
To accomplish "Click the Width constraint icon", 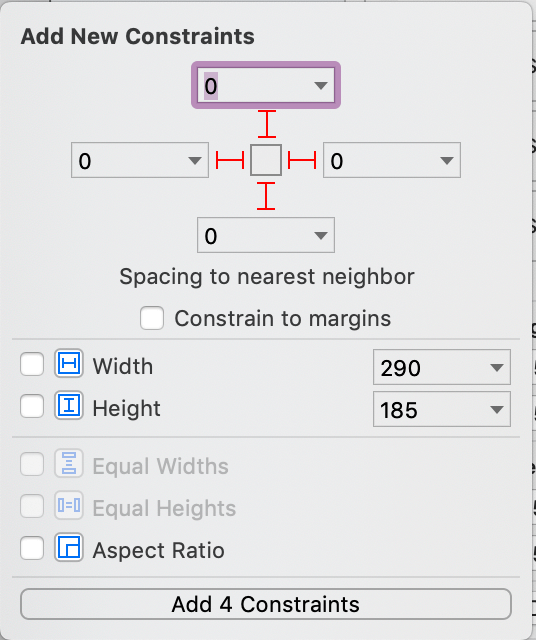I will point(69,363).
